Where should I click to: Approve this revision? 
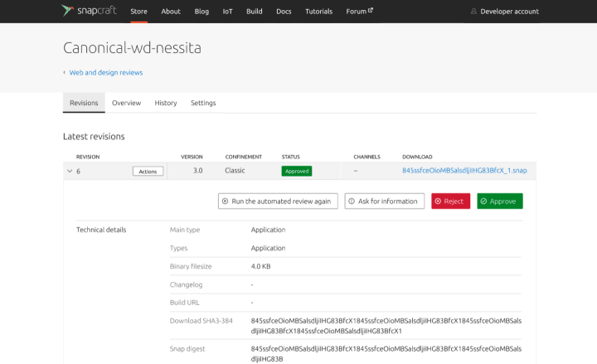coord(500,201)
